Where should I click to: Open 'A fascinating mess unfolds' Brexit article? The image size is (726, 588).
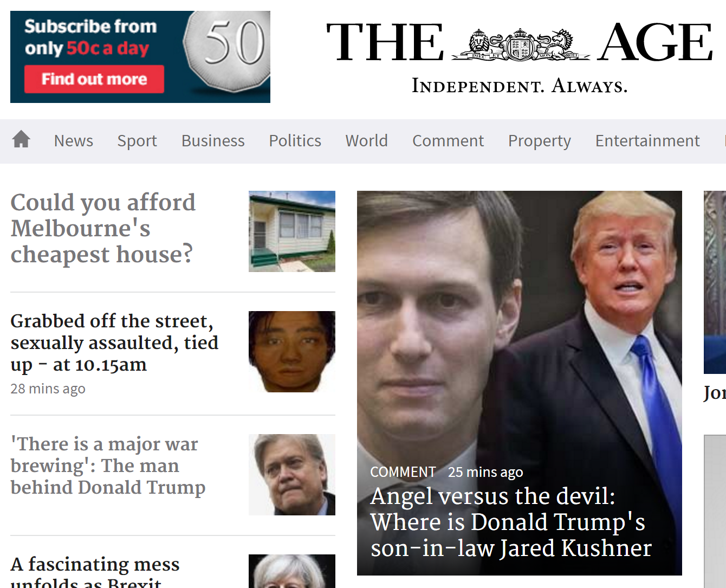click(95, 571)
